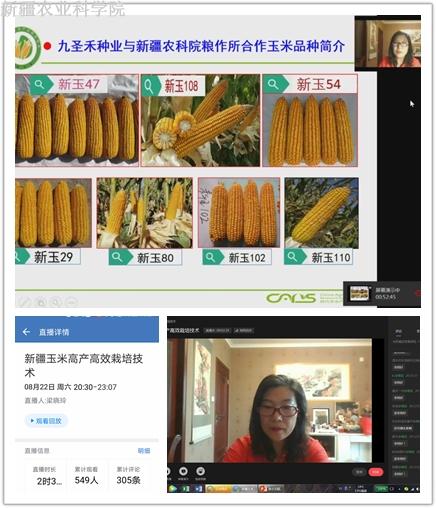
Task: Select the screen-sharing preview thumbnail
Action: [x=359, y=293]
